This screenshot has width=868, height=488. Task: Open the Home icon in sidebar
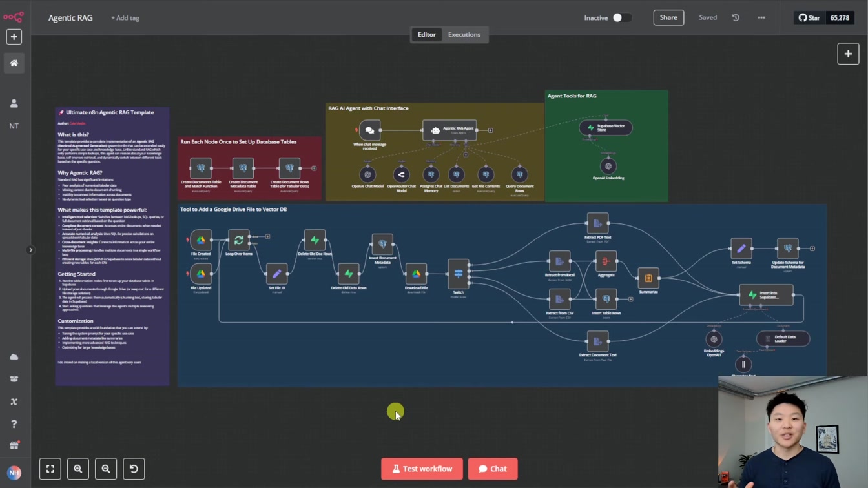tap(14, 63)
